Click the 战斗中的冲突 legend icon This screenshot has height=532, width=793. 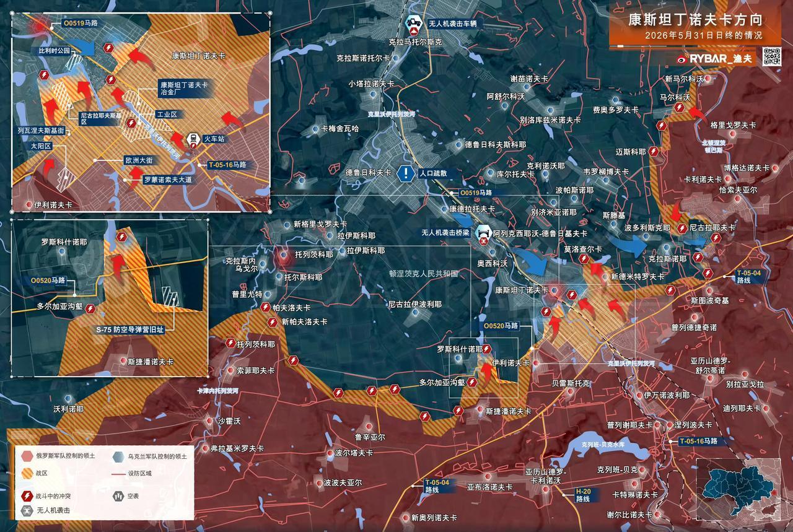[27, 495]
